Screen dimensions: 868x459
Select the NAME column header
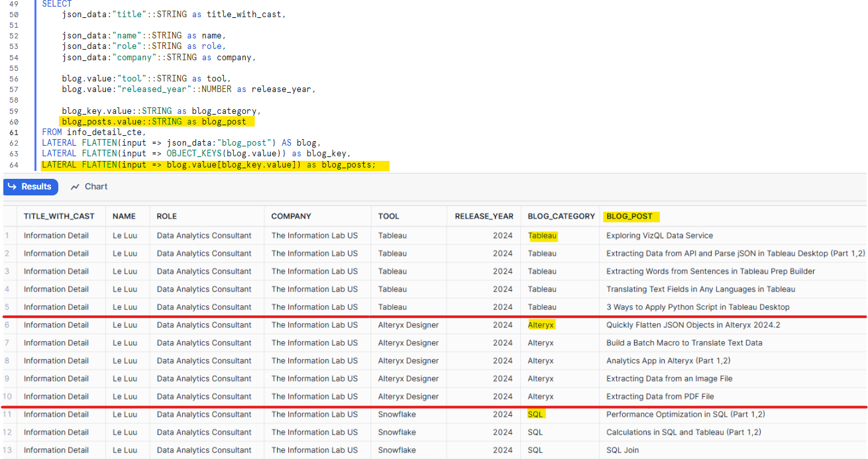coord(124,216)
